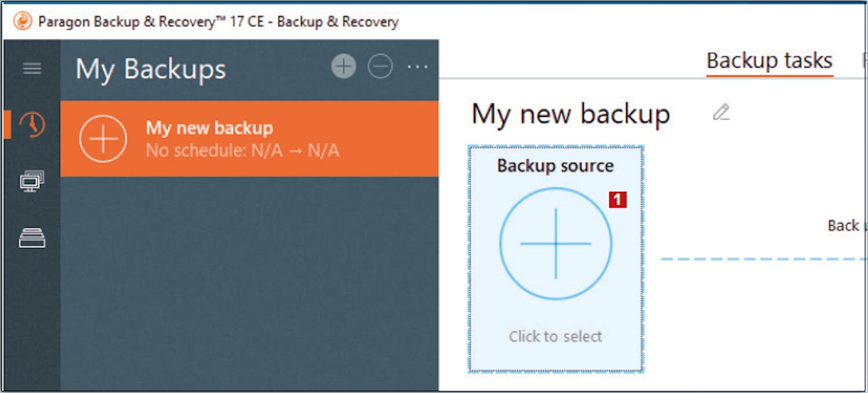
Task: Click the circled plus on orange backup entry
Action: 103,139
